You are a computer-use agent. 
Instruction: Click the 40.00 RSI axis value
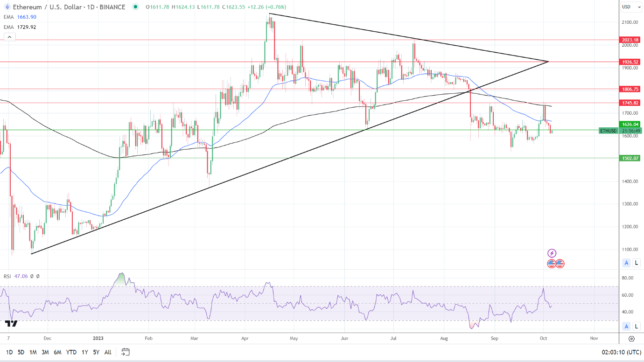628,312
